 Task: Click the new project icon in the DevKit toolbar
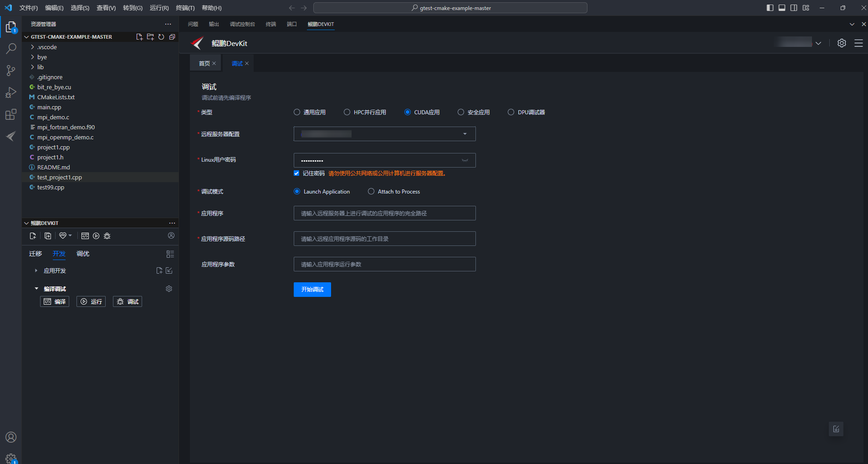33,236
